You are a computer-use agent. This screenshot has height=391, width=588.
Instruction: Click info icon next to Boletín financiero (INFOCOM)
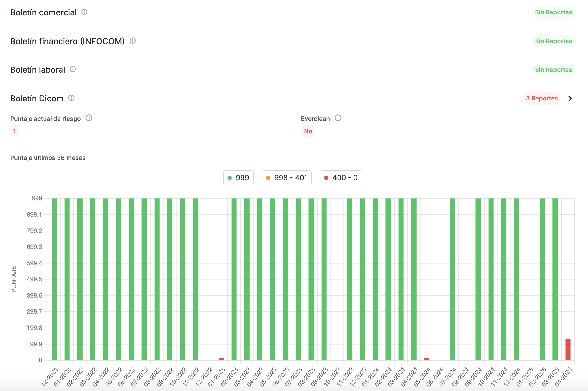tap(133, 41)
